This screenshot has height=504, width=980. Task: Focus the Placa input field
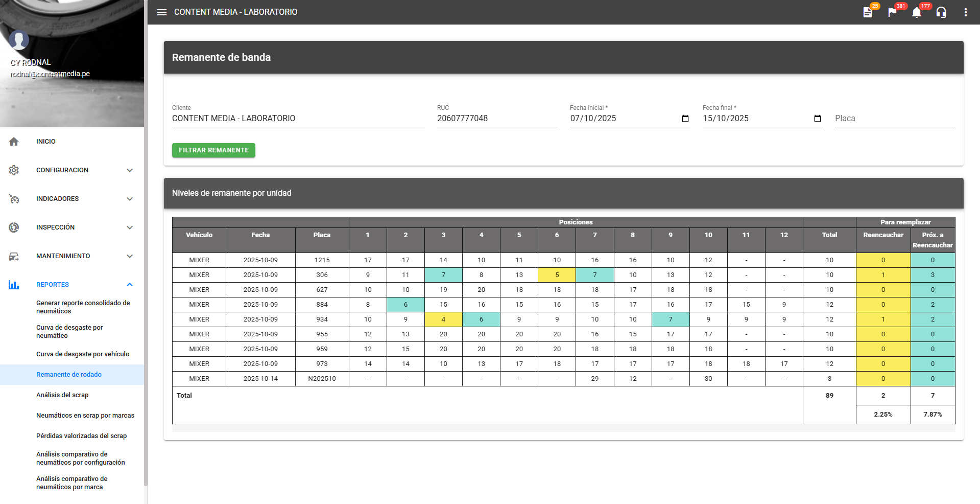pyautogui.click(x=894, y=119)
